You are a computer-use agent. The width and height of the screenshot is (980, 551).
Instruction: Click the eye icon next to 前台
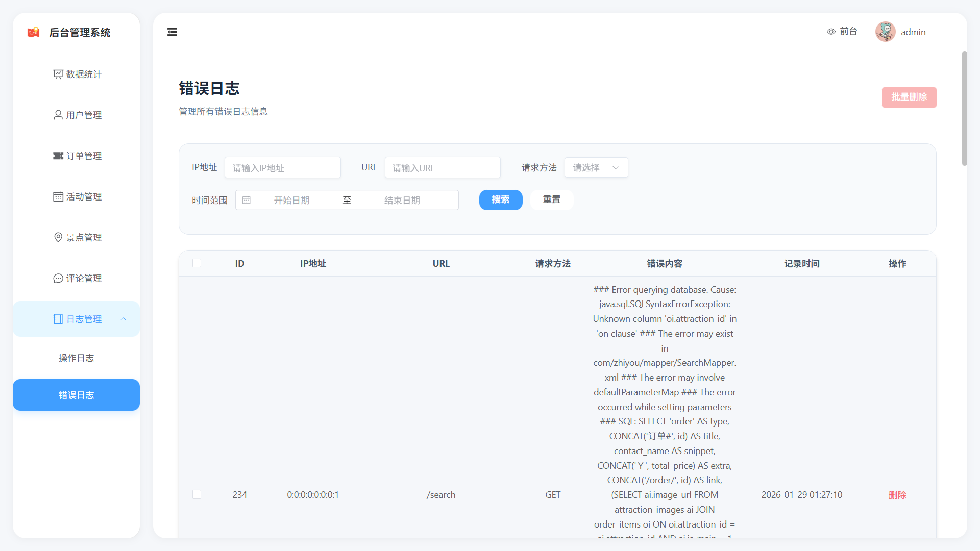pyautogui.click(x=831, y=32)
